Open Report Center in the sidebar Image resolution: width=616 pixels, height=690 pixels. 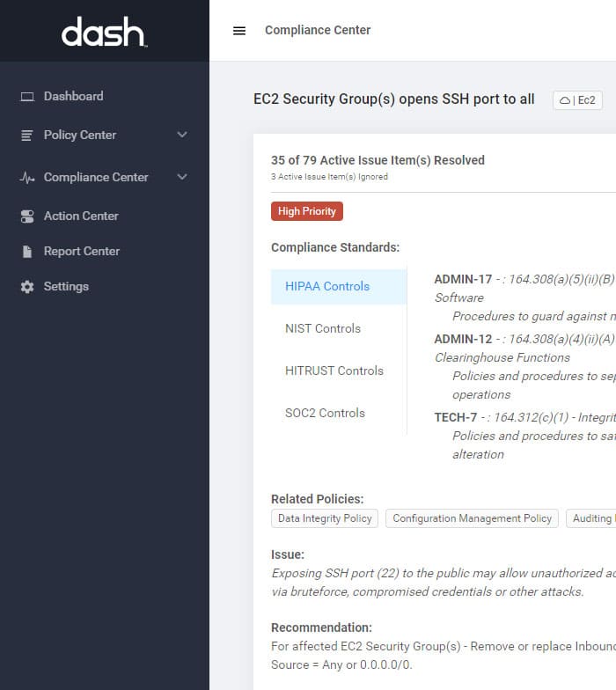click(x=81, y=252)
